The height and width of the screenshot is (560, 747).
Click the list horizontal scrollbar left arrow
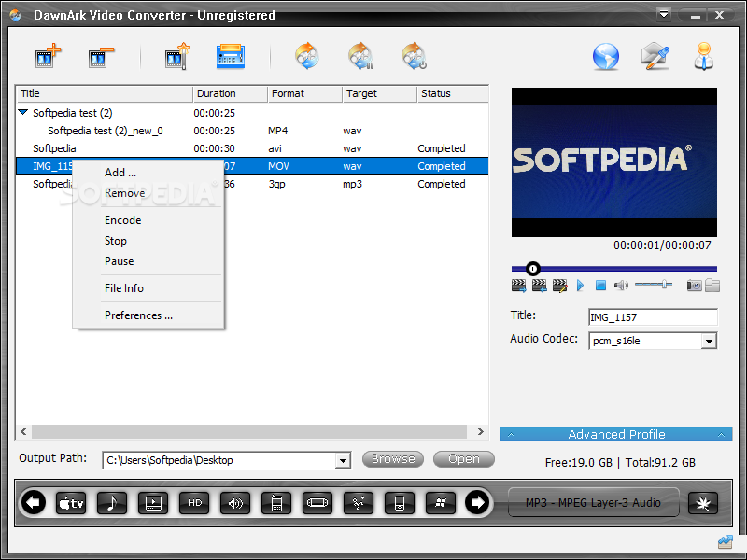tap(24, 431)
